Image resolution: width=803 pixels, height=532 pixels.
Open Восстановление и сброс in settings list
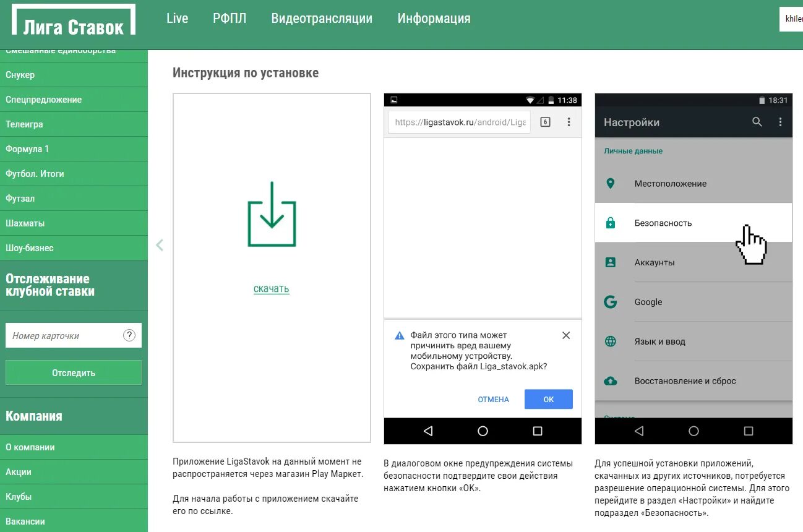click(693, 381)
